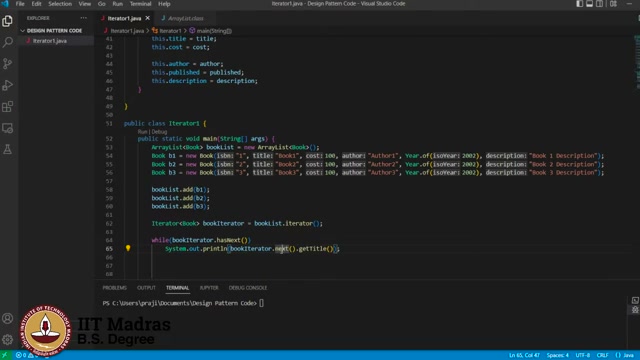
Task: Switch to the TERMINAL panel tab
Action: [x=178, y=288]
